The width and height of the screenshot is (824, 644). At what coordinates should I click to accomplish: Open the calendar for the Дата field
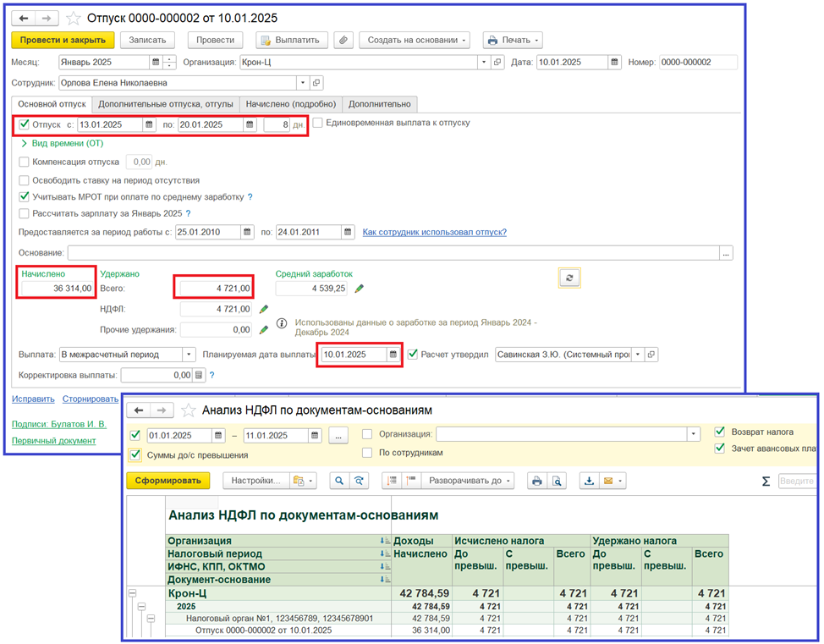click(614, 62)
